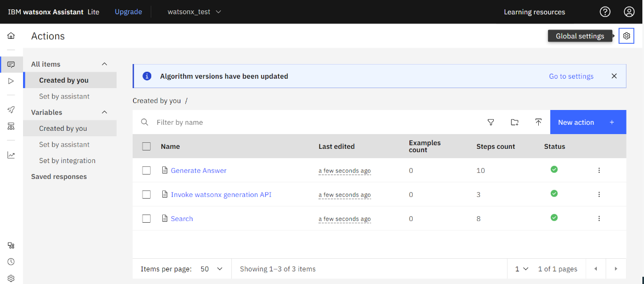Open the help question mark icon
The height and width of the screenshot is (284, 644).
click(605, 12)
